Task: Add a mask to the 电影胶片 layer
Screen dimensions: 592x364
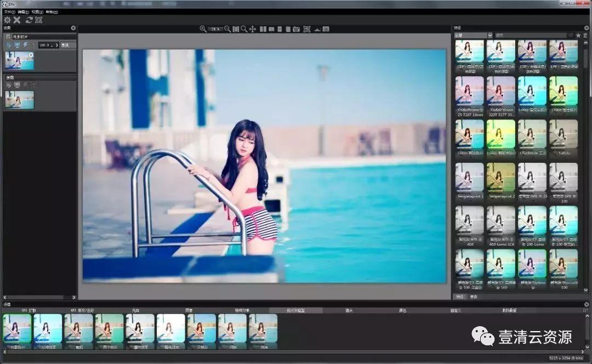Action: coord(9,45)
